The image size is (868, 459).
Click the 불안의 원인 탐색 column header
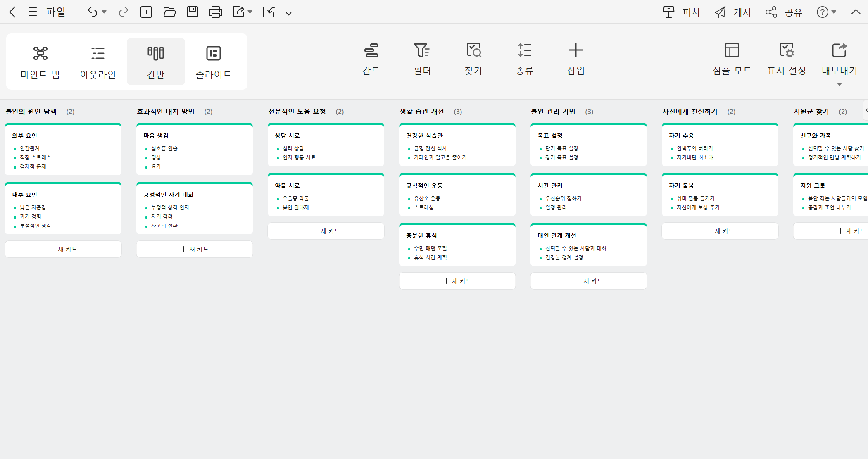coord(31,112)
